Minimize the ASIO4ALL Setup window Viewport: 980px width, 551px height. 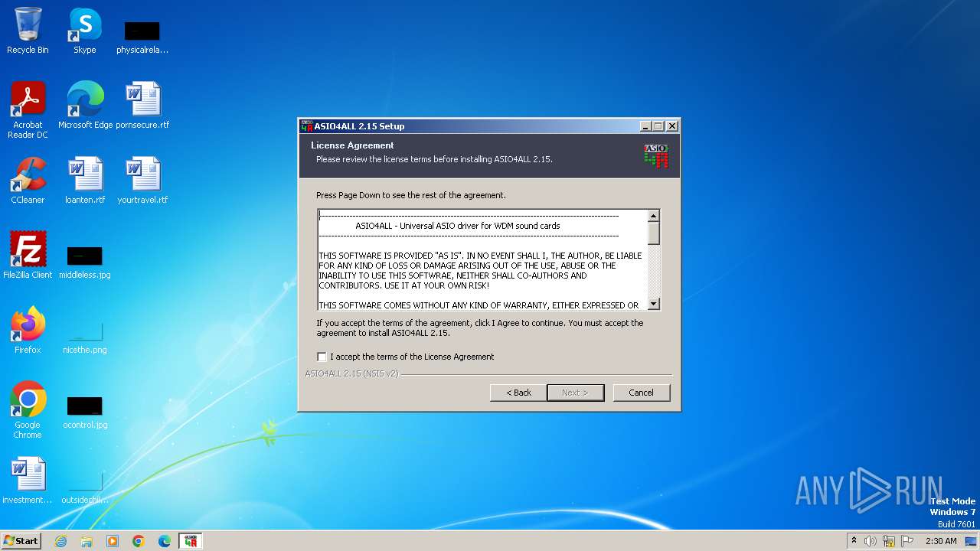click(645, 126)
